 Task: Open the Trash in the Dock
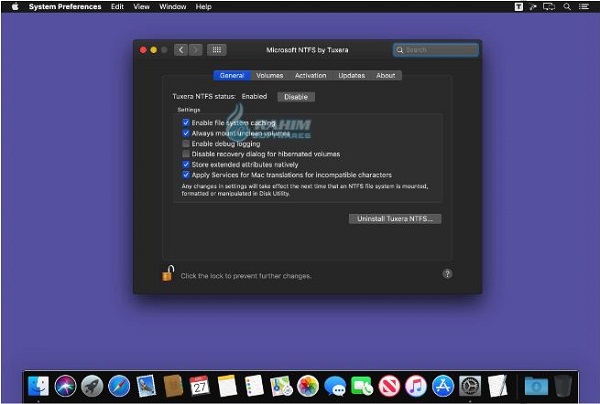(x=563, y=386)
